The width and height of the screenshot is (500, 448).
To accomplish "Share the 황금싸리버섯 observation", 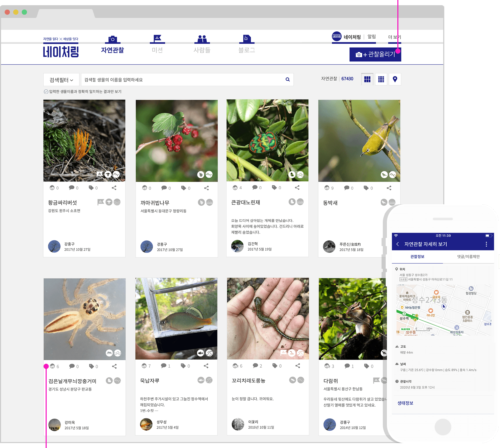I will (114, 188).
